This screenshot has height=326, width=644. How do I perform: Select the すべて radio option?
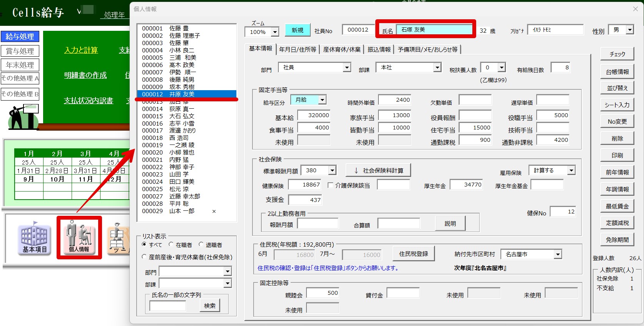[144, 244]
